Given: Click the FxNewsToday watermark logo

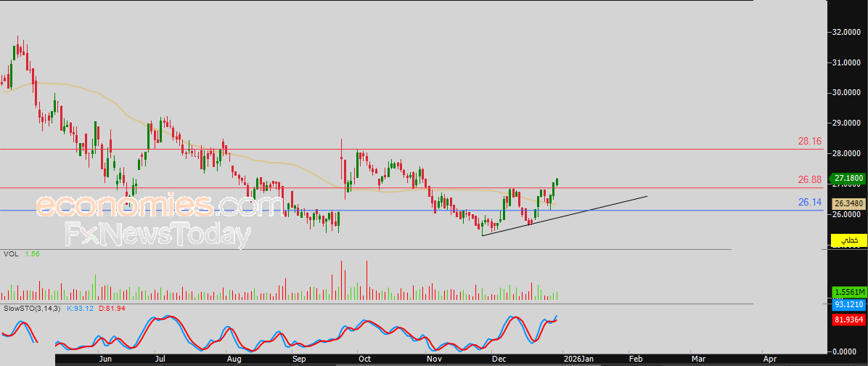Looking at the screenshot, I should coord(158,235).
